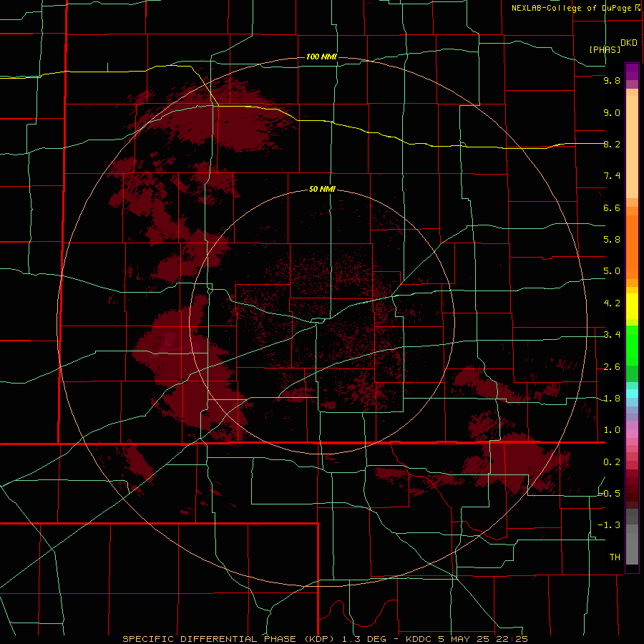
Task: Click the 0.2 value on the color scale
Action: tap(612, 462)
